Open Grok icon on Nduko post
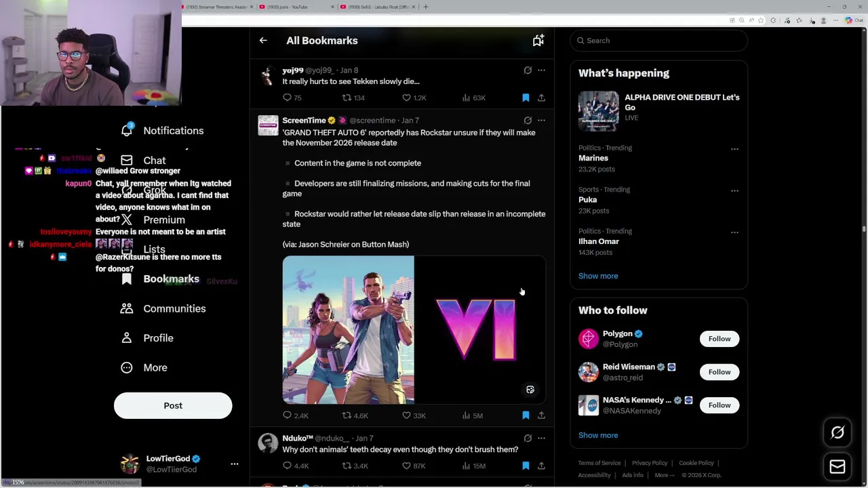This screenshot has height=488, width=868. click(528, 439)
